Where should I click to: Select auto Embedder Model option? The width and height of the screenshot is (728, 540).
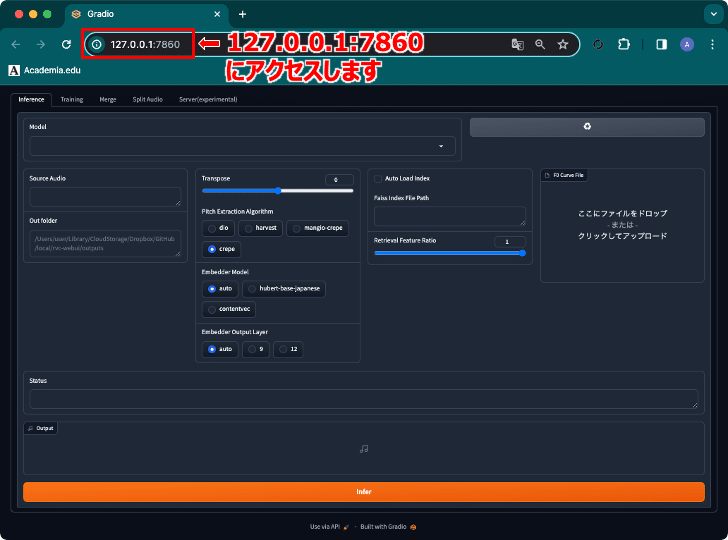point(220,289)
